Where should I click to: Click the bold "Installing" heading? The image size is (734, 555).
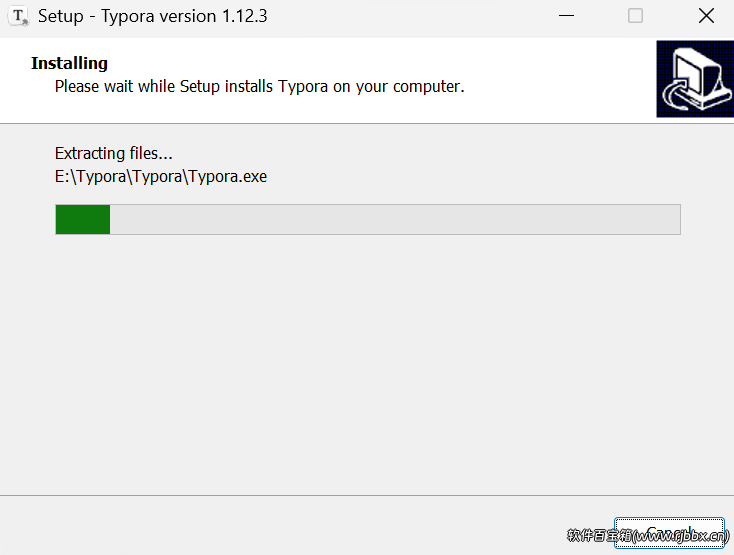click(69, 63)
